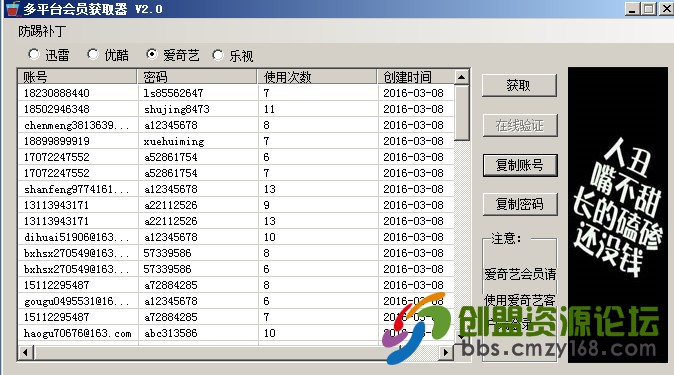Select account row shanfeng9774161...
The image size is (674, 375).
[x=236, y=189]
